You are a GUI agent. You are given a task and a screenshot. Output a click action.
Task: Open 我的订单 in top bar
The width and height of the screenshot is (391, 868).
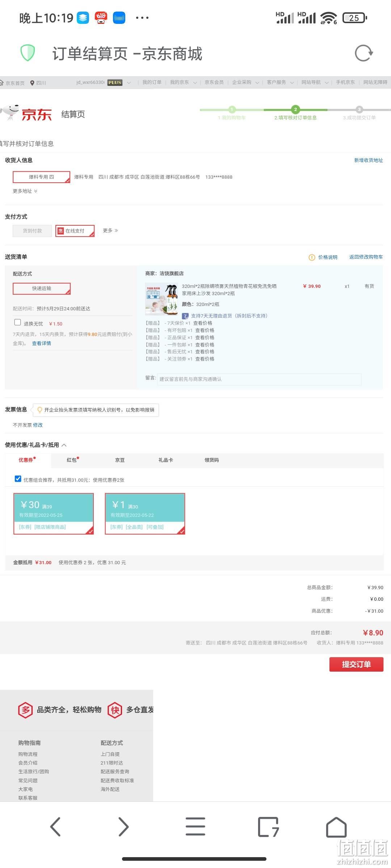click(152, 82)
